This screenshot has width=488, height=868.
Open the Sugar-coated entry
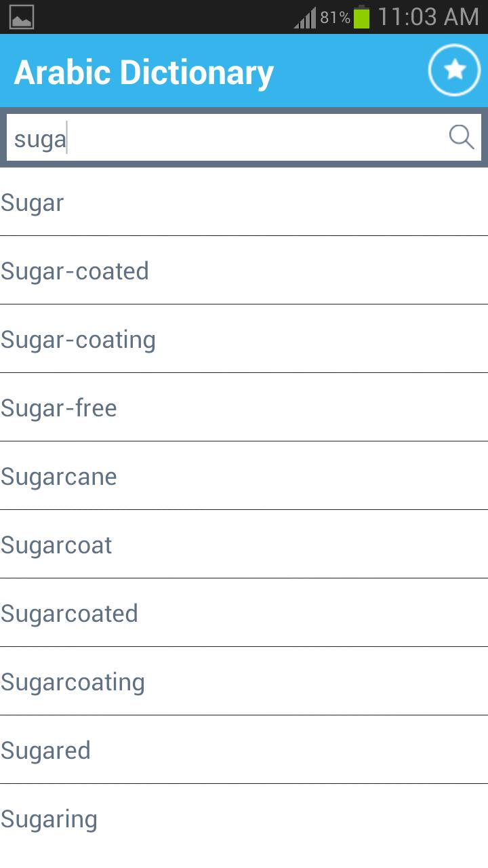[244, 271]
